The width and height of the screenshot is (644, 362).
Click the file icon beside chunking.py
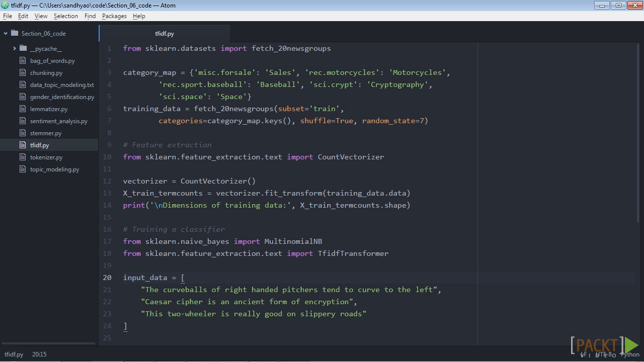(x=22, y=72)
